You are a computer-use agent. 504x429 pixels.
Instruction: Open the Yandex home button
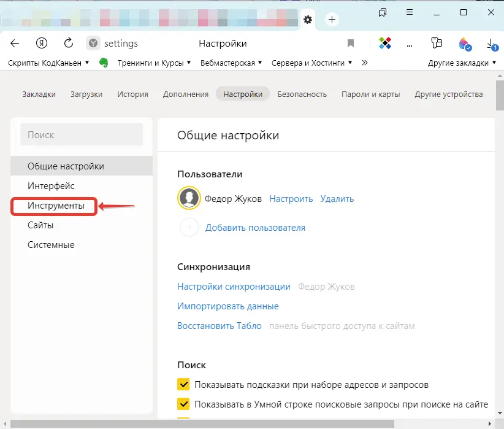tap(42, 43)
